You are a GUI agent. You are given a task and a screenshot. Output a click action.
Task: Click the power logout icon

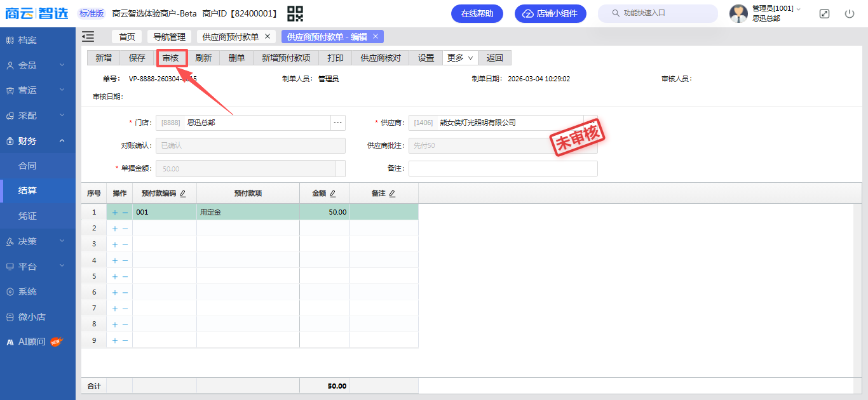tap(850, 13)
